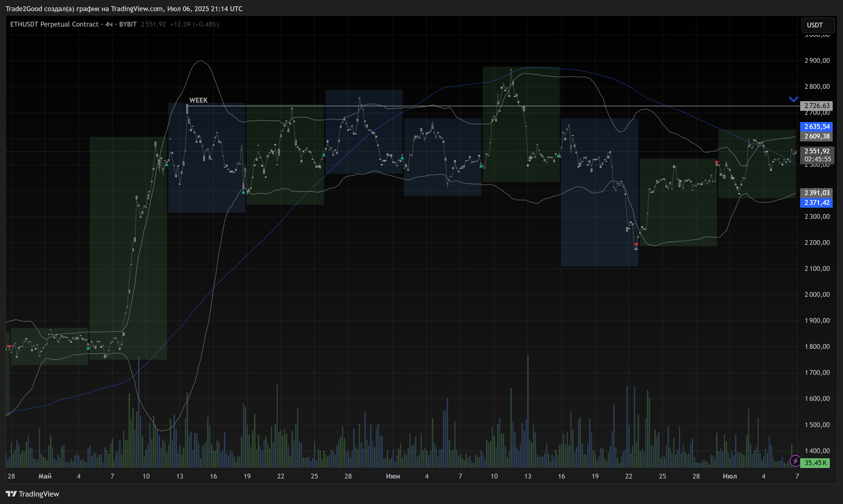Open the USDT currency selector

coord(818,25)
